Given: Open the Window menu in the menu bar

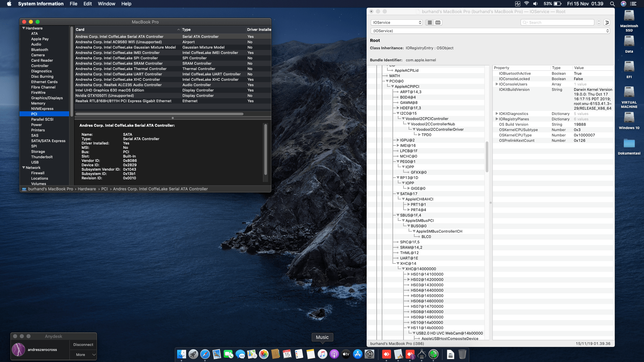Looking at the screenshot, I should click(x=106, y=4).
